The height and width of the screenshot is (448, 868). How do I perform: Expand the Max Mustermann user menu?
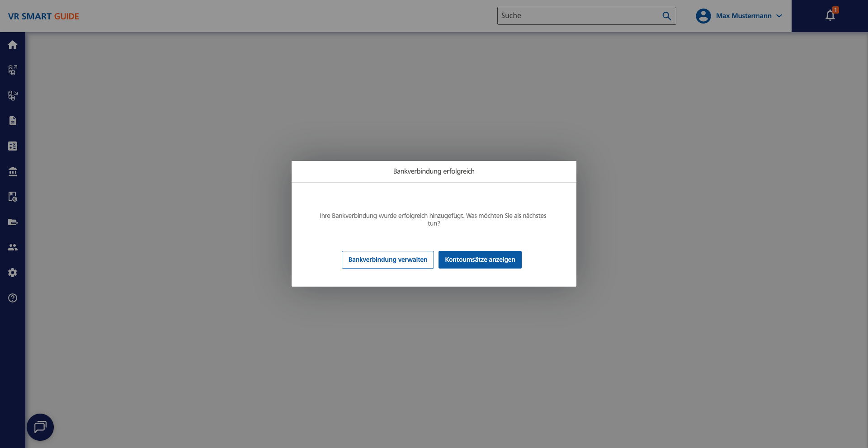pyautogui.click(x=748, y=16)
